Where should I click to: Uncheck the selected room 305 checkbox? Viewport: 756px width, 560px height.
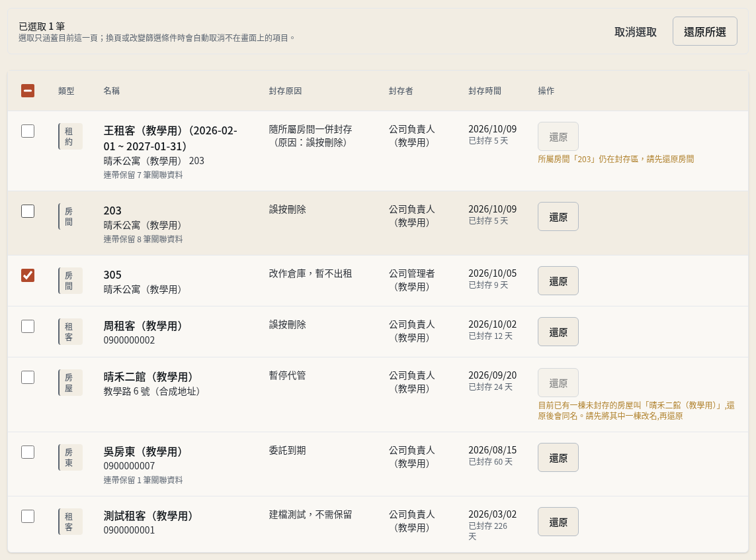pos(28,275)
